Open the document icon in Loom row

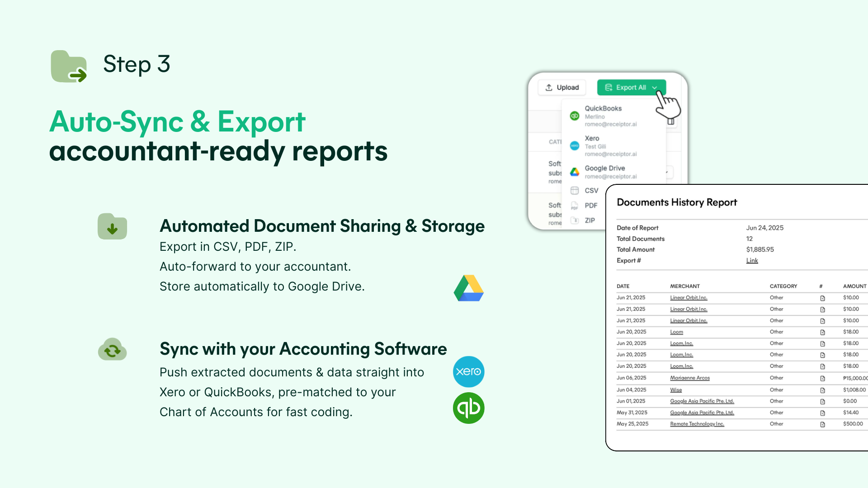click(x=822, y=332)
